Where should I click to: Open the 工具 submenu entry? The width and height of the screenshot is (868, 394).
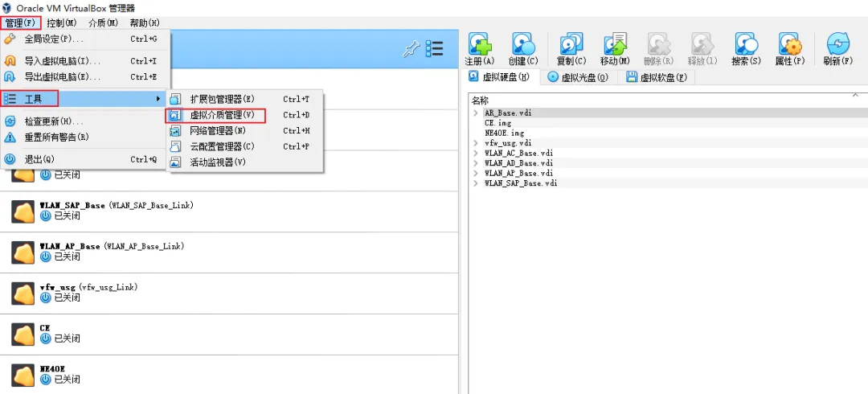click(x=85, y=99)
